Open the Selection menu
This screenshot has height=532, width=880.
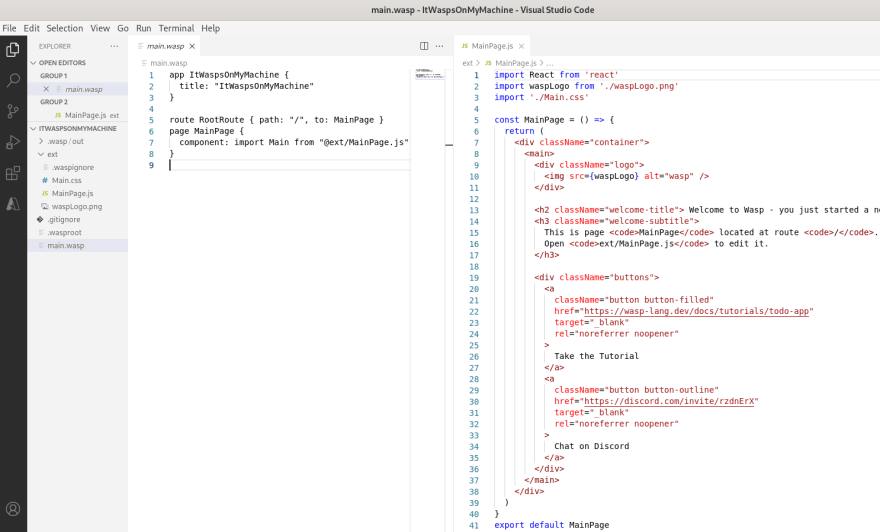tap(65, 28)
